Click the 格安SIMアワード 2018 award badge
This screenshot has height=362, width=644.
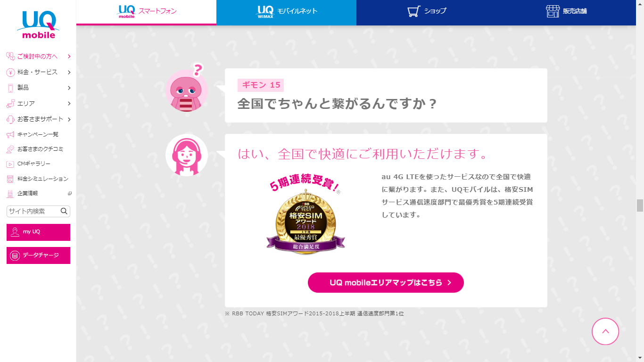coord(305,217)
